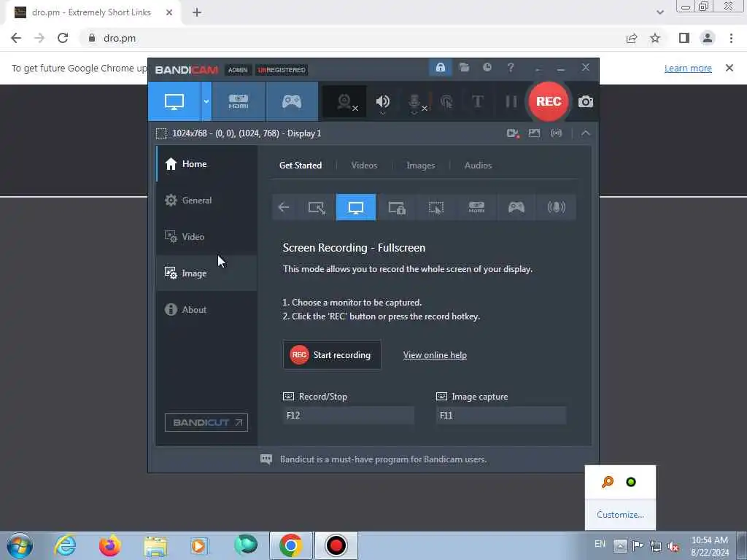Select specific window lock mode icon in strip
Image resolution: width=747 pixels, height=560 pixels.
396,207
